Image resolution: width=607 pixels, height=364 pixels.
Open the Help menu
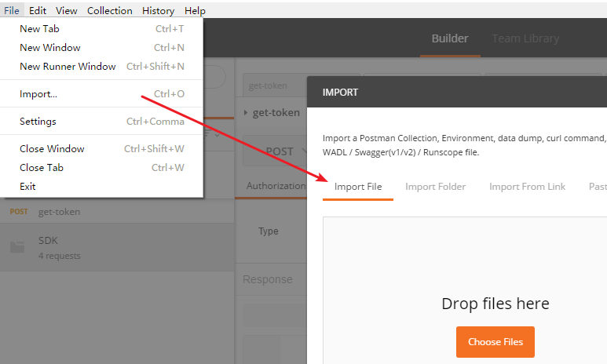[195, 10]
